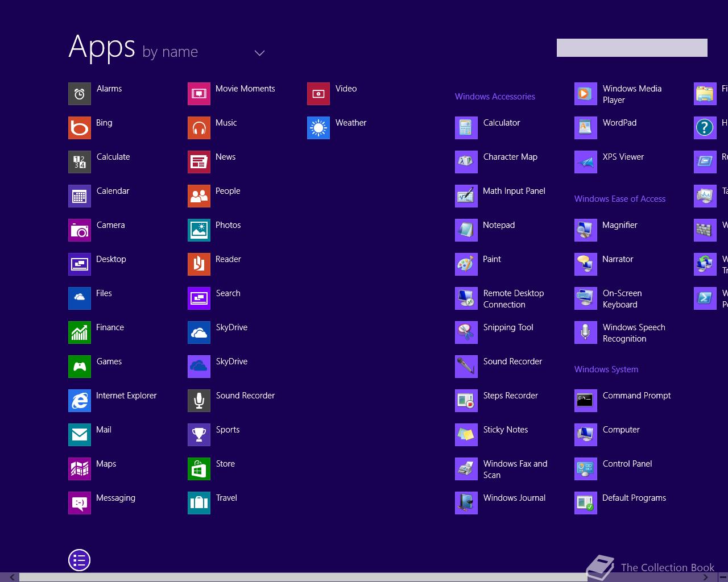Launch the Photos app icon
Screen dimensions: 728x582
[199, 230]
